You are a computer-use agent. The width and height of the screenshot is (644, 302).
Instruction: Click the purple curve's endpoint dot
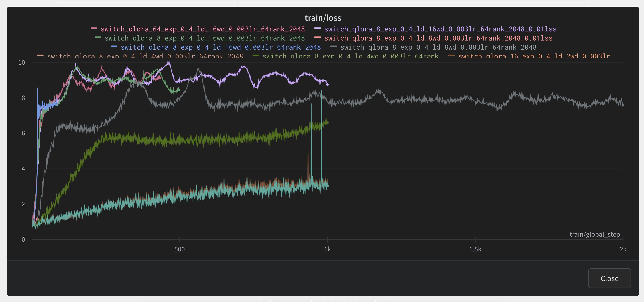(x=328, y=85)
